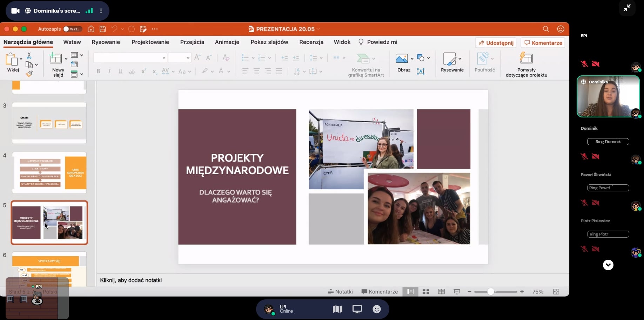Open the Wstaw ribbon tab
This screenshot has height=320, width=644.
point(72,42)
